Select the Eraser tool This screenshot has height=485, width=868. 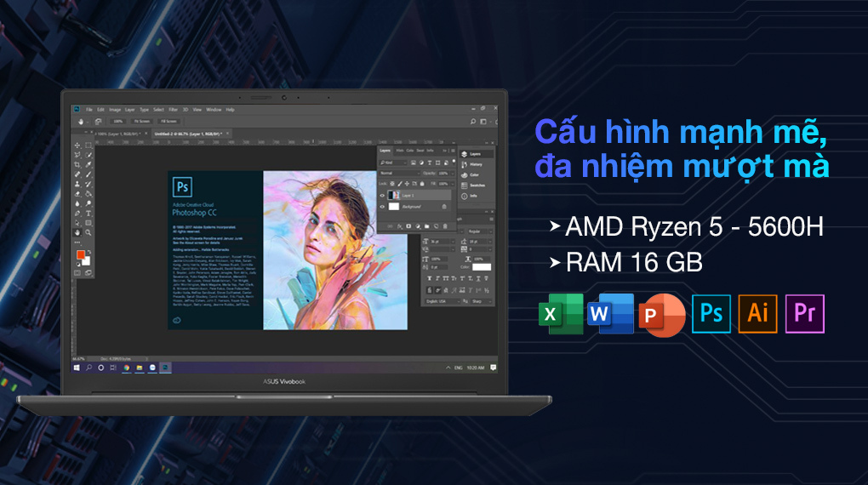pos(77,194)
